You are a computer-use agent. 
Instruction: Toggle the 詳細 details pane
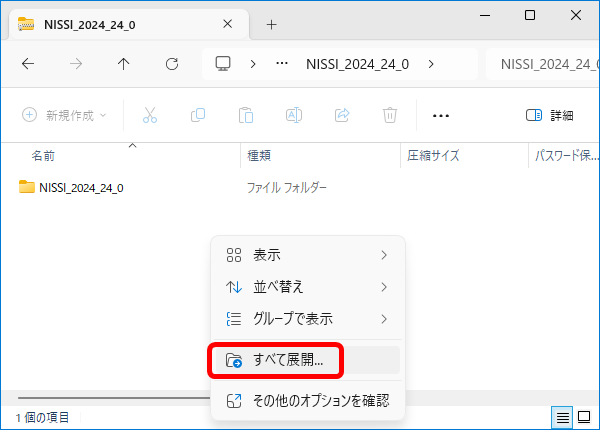(549, 115)
